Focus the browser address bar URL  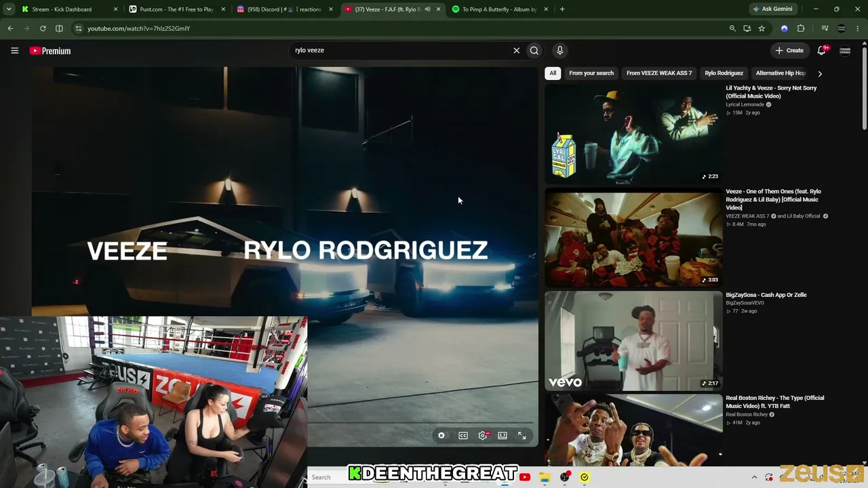tap(400, 28)
